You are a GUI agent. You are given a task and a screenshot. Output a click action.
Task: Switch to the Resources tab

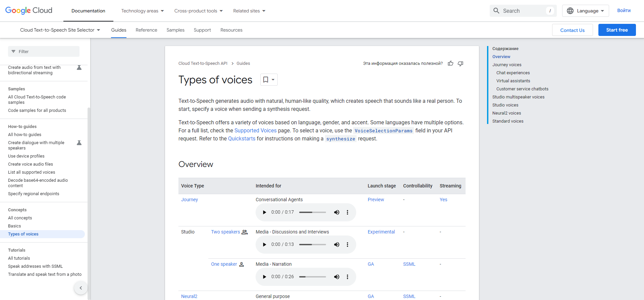pos(231,30)
